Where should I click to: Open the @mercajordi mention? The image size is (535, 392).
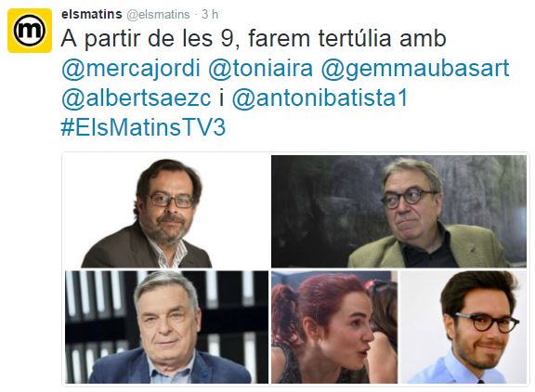point(131,69)
